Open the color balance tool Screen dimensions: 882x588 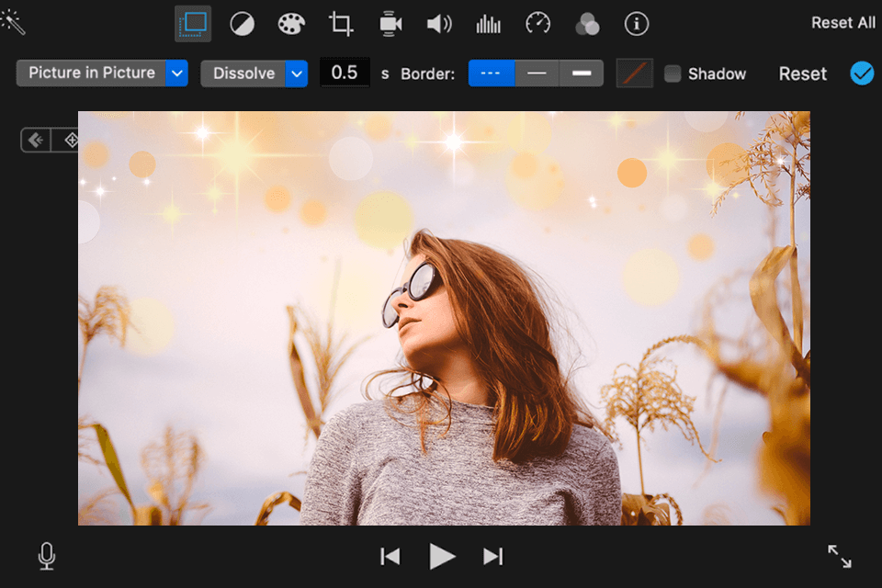[243, 24]
